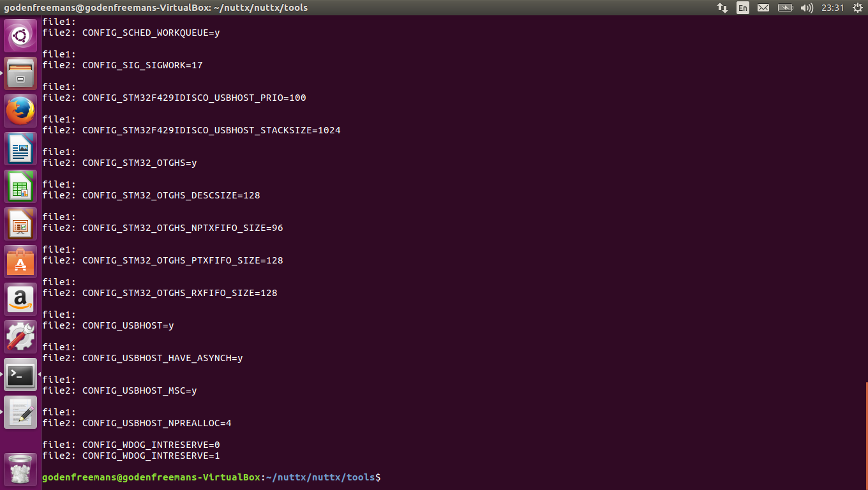This screenshot has height=490, width=868.
Task: Open System Settings from launcher
Action: 20,337
